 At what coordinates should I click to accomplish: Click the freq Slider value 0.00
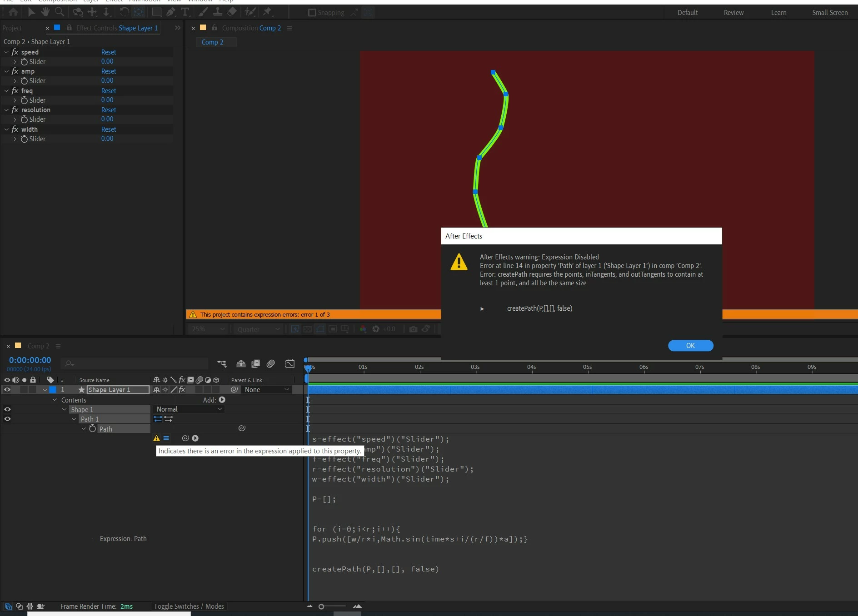point(107,100)
